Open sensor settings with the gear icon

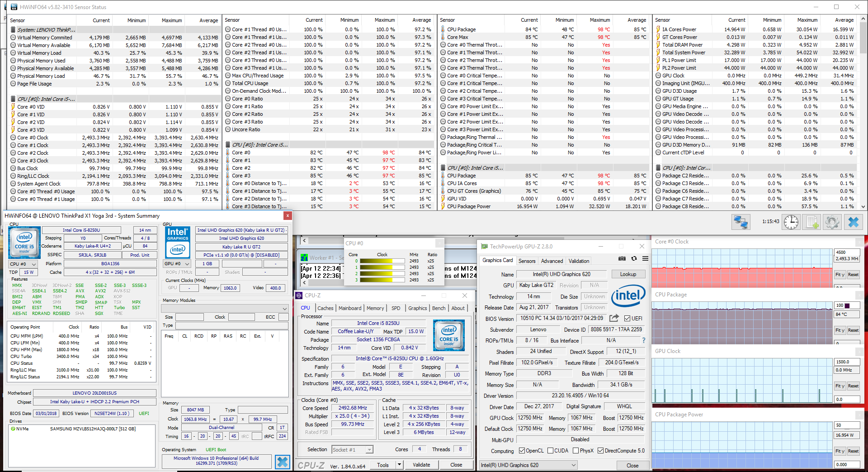click(832, 222)
